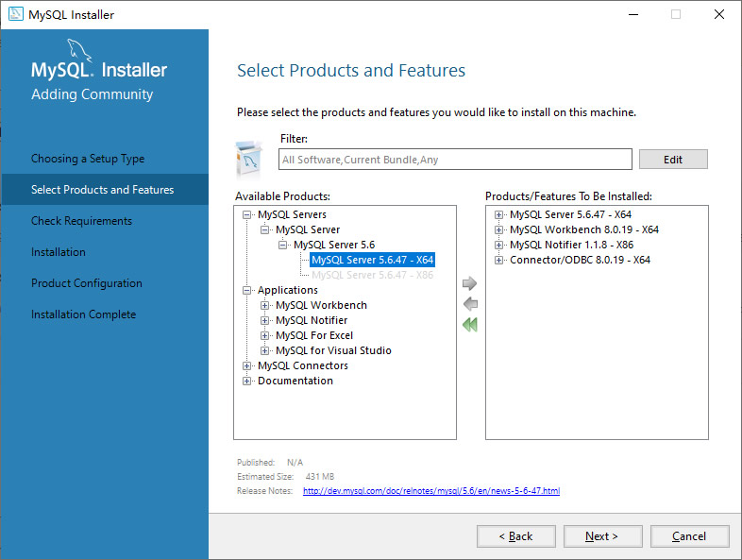Screen dimensions: 742x560
Task: Go to Product Configuration step
Action: click(87, 283)
